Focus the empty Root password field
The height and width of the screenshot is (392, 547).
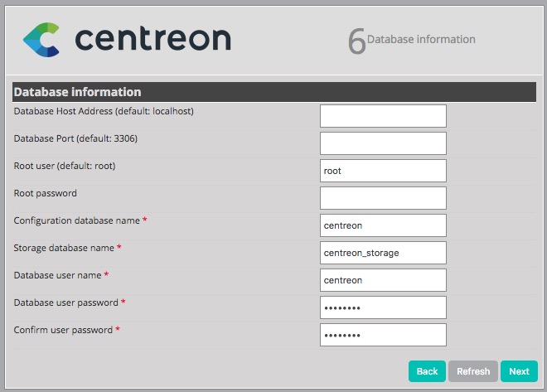pos(383,198)
